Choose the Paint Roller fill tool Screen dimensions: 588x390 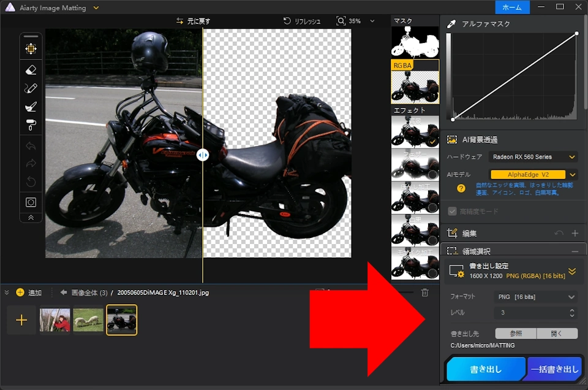click(x=31, y=125)
